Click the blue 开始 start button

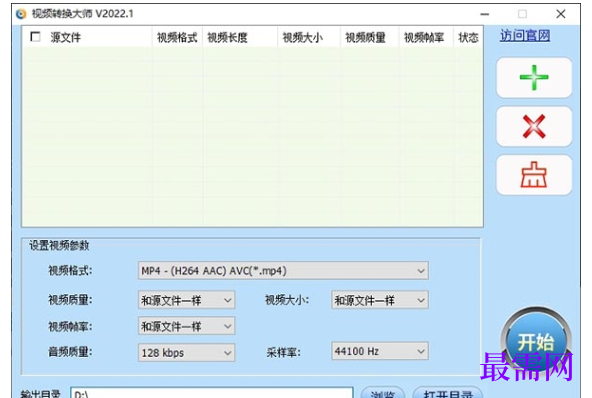pos(536,342)
